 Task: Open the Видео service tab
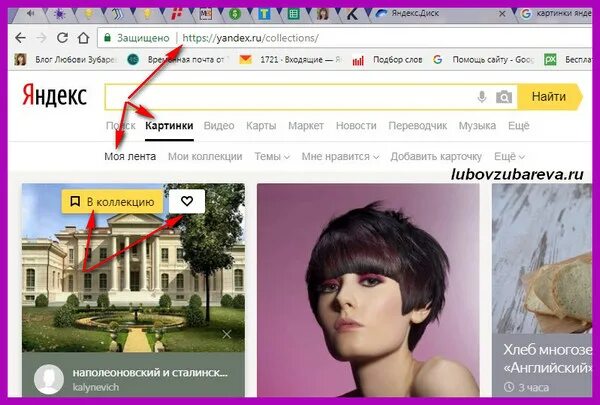[x=219, y=126]
